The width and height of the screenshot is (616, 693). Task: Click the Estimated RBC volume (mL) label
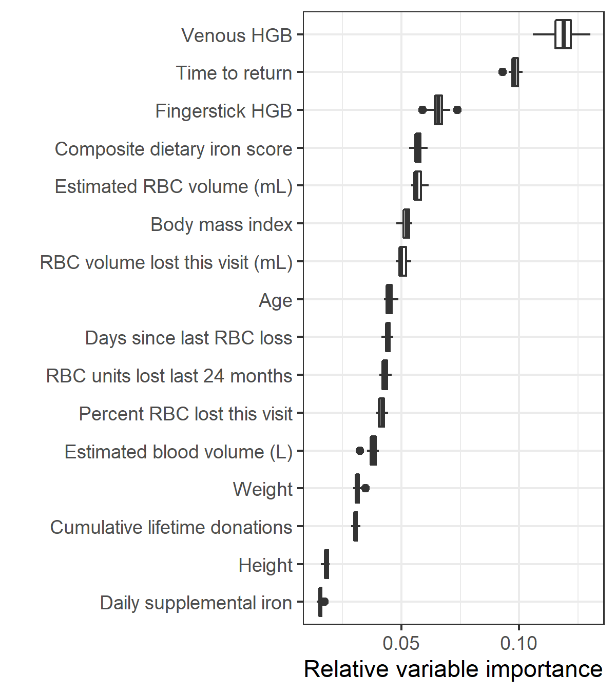tap(174, 186)
